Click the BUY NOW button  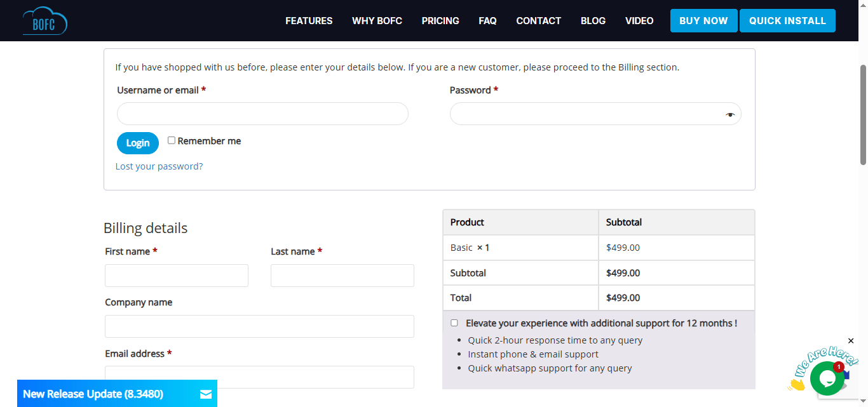[x=703, y=20]
